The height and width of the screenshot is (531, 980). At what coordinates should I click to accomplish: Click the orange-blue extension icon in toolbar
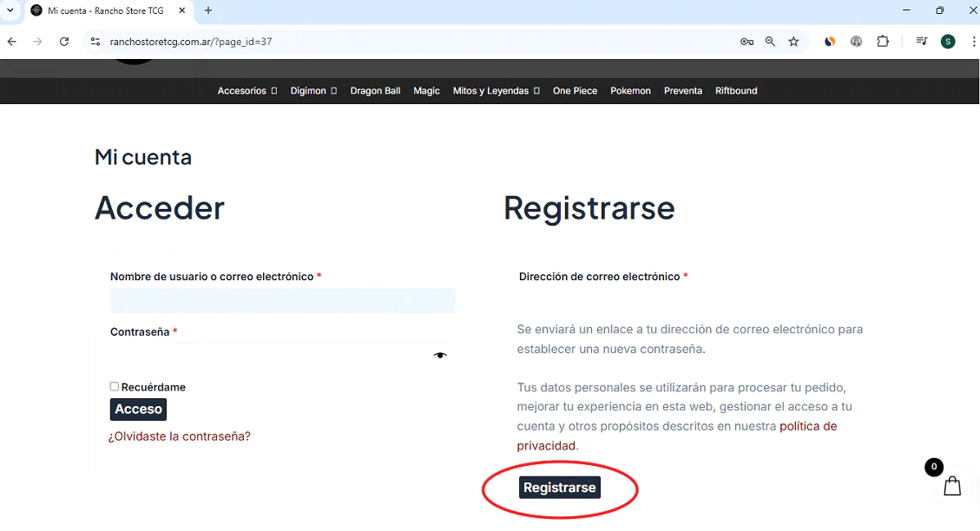829,42
